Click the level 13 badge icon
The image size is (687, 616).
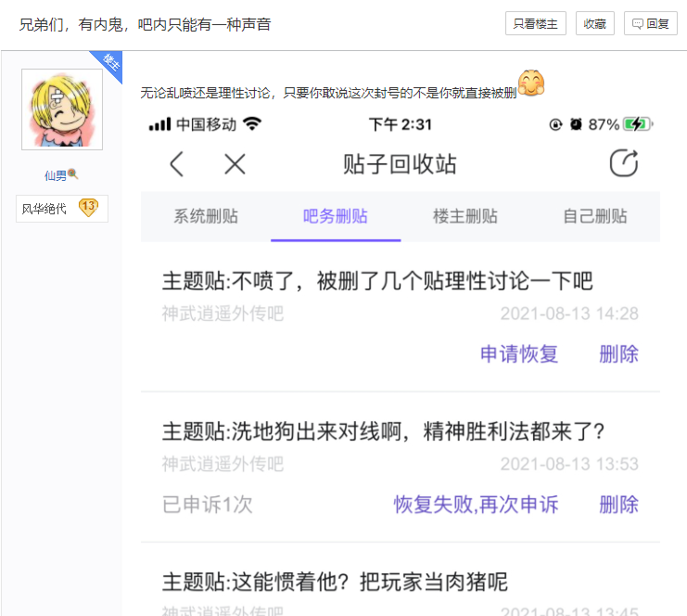[88, 208]
